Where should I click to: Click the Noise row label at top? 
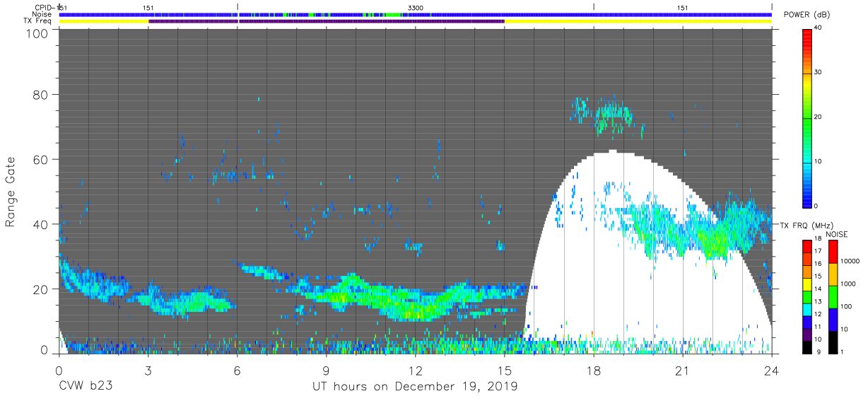[42, 14]
